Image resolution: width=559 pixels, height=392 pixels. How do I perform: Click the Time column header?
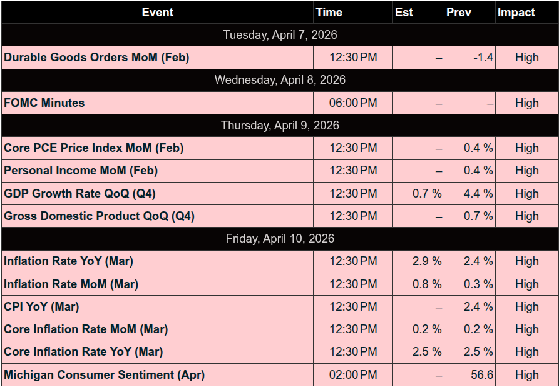329,12
